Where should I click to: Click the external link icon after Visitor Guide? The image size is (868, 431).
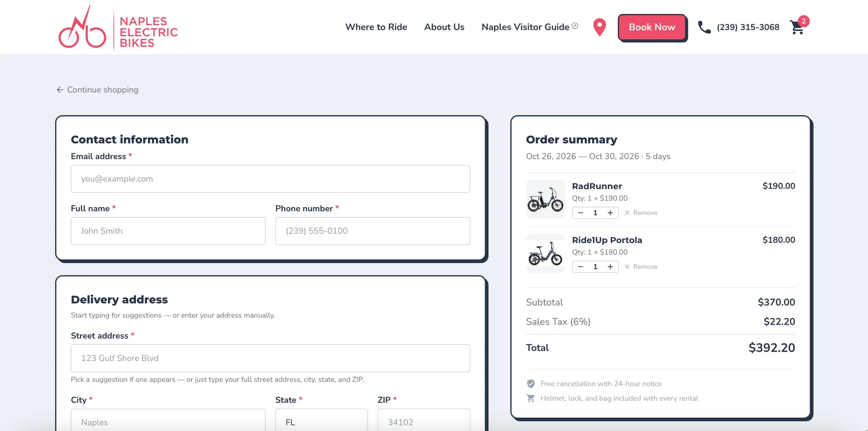click(575, 26)
